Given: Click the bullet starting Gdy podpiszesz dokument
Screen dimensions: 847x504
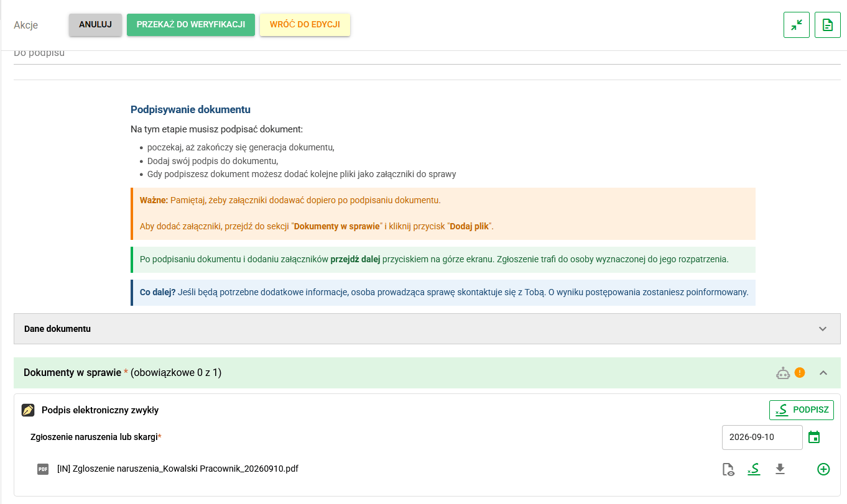Looking at the screenshot, I should [302, 174].
